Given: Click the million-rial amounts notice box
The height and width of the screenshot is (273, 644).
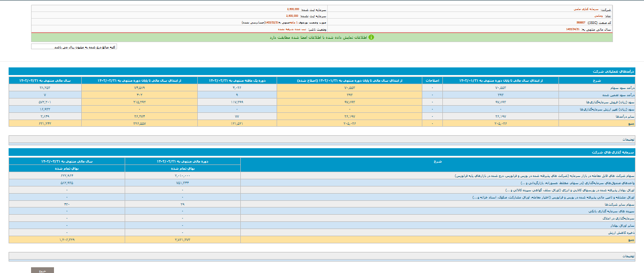Looking at the screenshot, I should pos(74,47).
